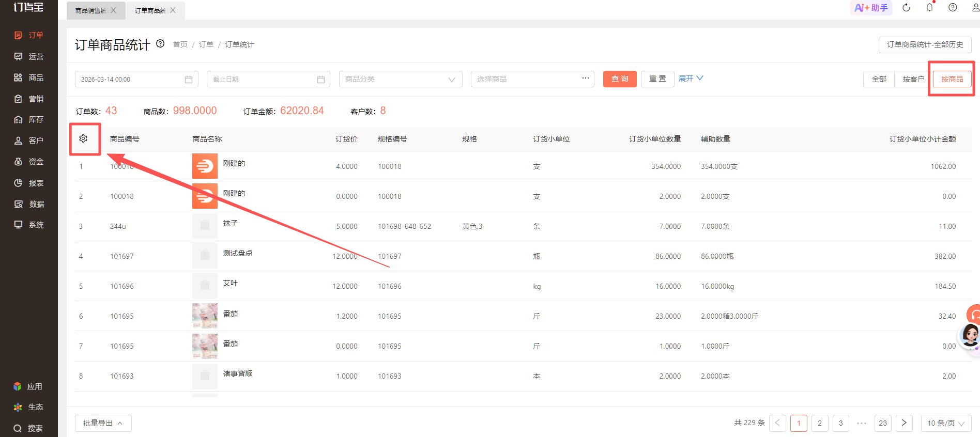The image size is (980, 437).
Task: Click the refresh icon in top bar
Action: click(x=906, y=7)
